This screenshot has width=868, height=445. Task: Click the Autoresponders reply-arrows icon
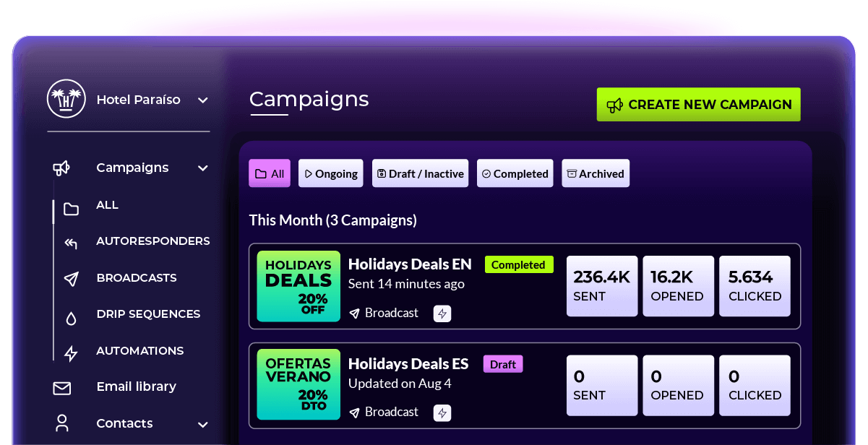pos(71,243)
